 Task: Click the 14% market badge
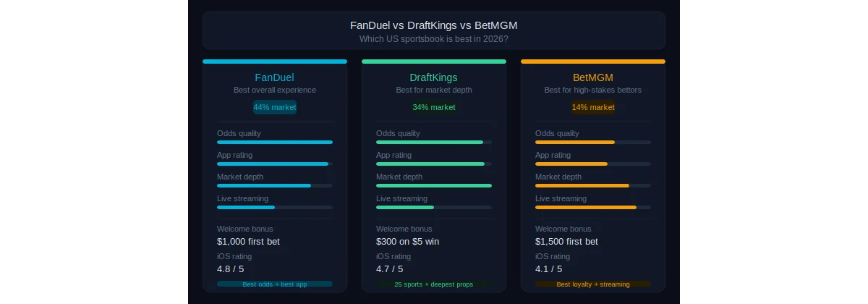593,107
